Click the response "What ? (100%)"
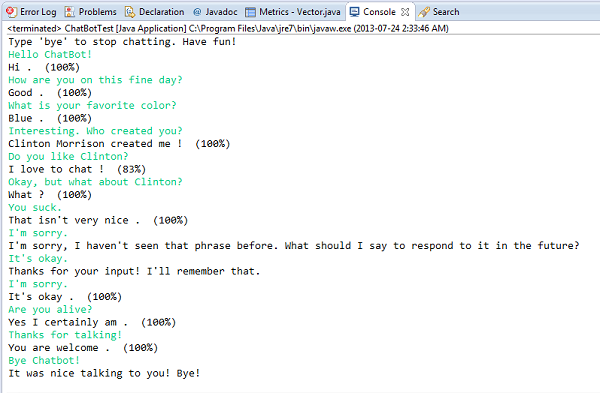Screen dimensions: 600x393 click(50, 195)
